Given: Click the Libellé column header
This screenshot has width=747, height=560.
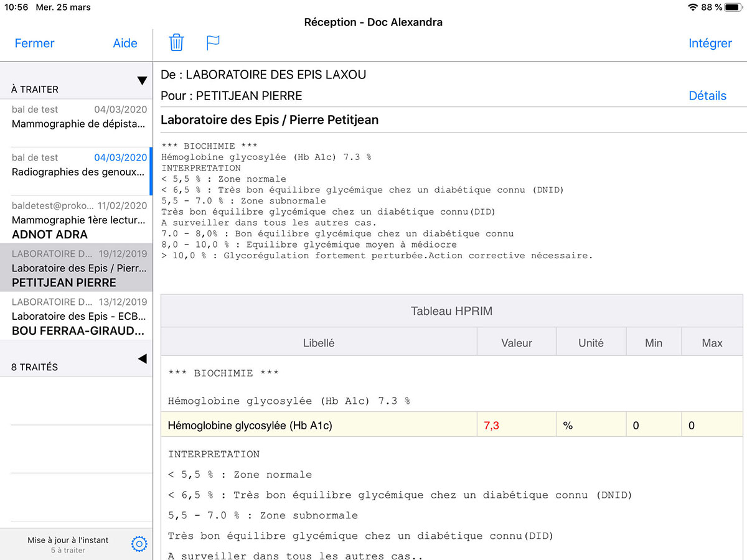Looking at the screenshot, I should (x=319, y=343).
